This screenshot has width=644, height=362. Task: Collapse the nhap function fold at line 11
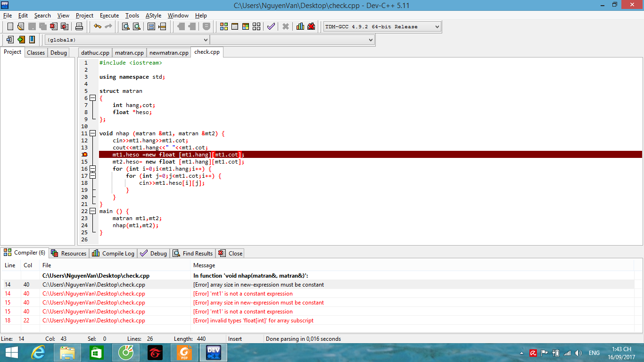pyautogui.click(x=92, y=133)
